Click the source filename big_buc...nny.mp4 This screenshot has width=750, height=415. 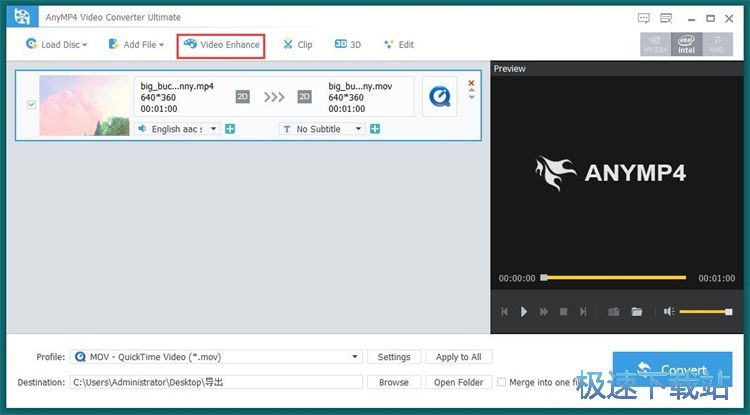coord(177,87)
